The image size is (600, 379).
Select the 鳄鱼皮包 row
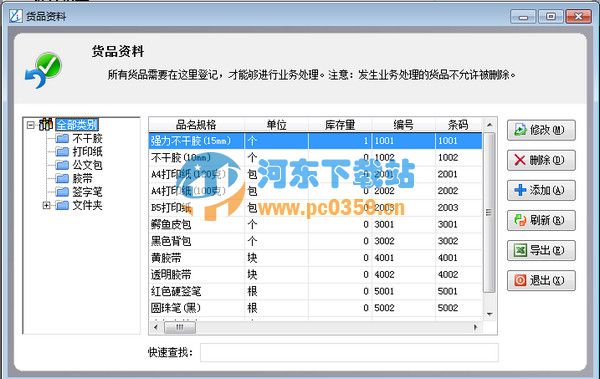[315, 224]
